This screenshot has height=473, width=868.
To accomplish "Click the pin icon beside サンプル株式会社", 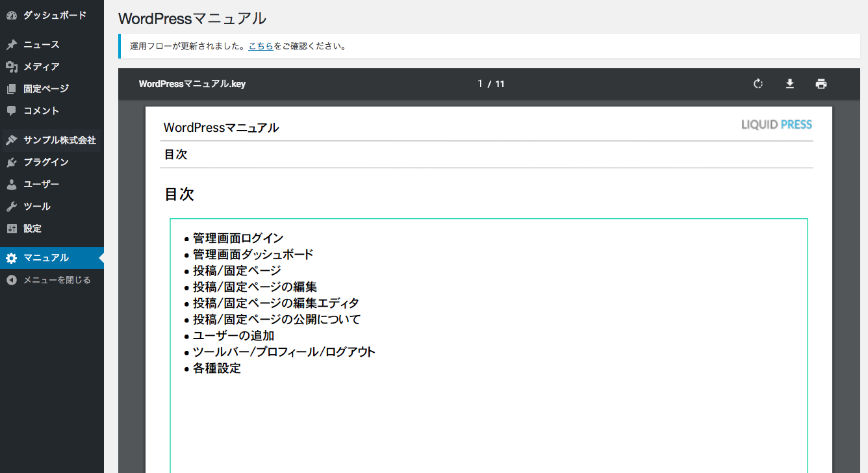I will click(x=11, y=140).
